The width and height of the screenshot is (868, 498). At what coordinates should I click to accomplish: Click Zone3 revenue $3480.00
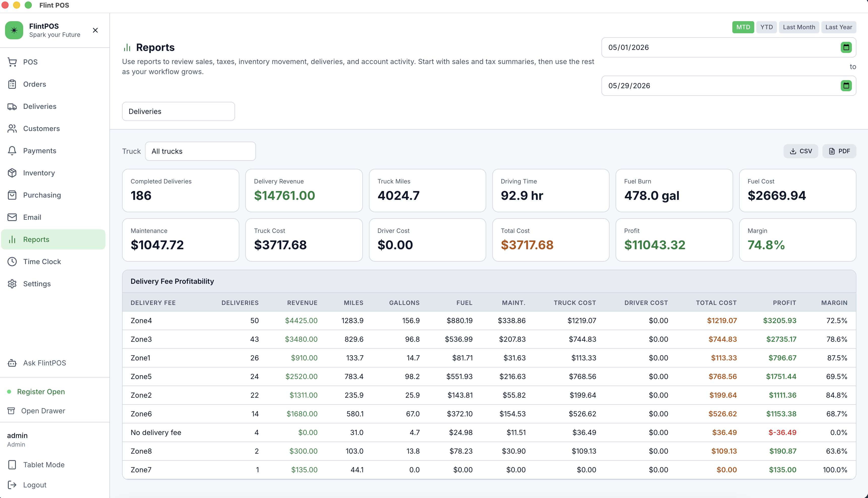coord(301,339)
